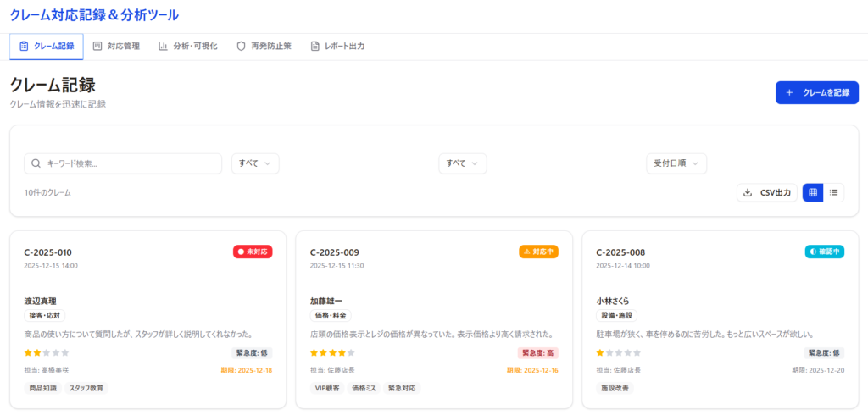Image resolution: width=868 pixels, height=415 pixels.
Task: Expand the second すべて filter dropdown
Action: click(x=462, y=163)
